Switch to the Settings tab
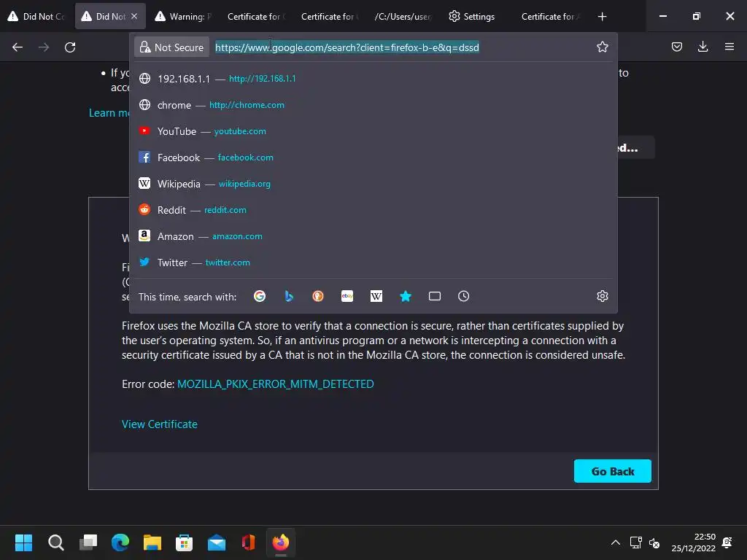This screenshot has width=747, height=560. coord(476,17)
